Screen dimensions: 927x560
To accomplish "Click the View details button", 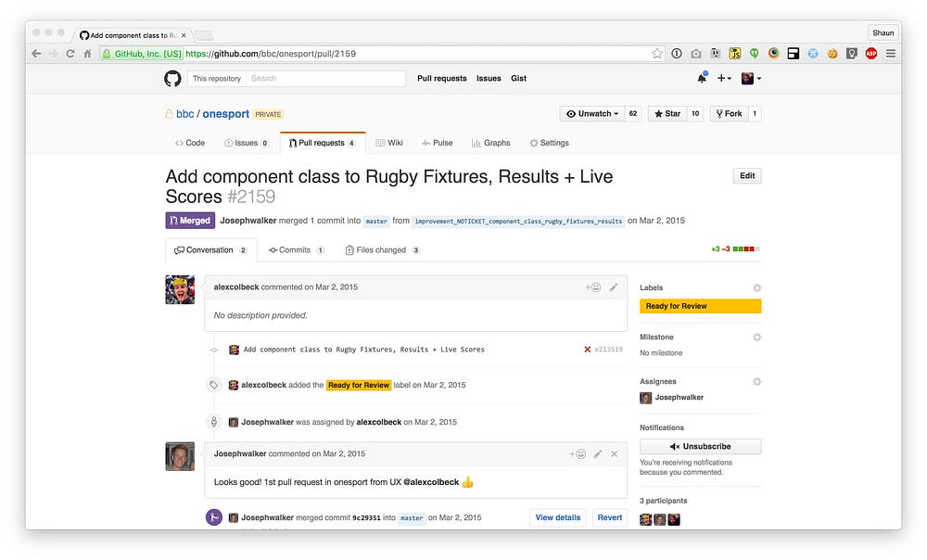I will click(x=557, y=518).
